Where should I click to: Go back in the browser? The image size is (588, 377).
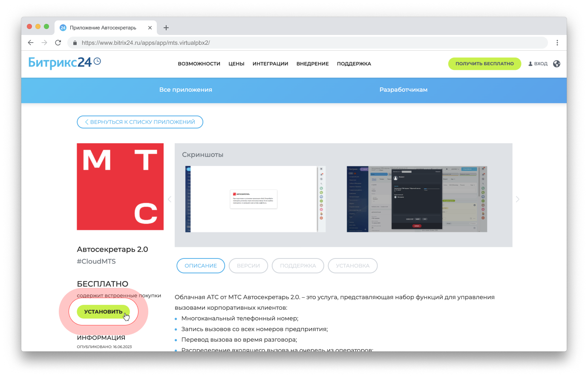[x=31, y=43]
